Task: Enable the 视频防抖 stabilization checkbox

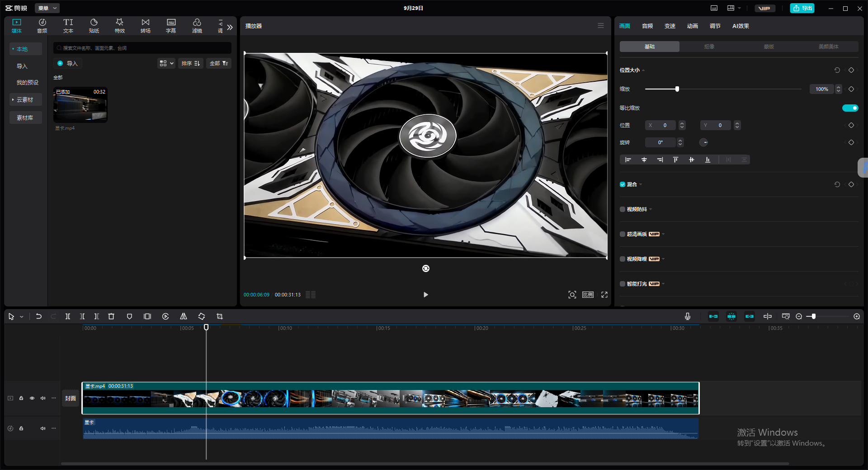Action: (623, 209)
